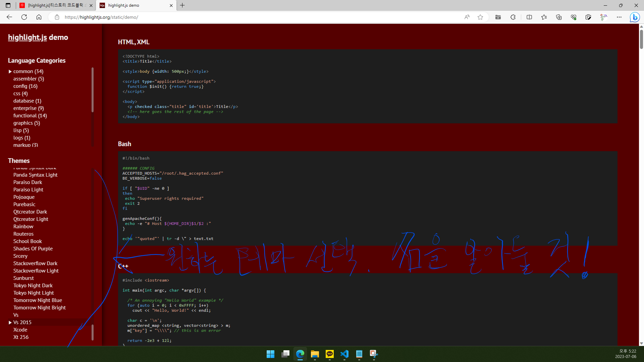Screen dimensions: 644x362
Task: Open the Extensions puzzle icon
Action: click(513, 17)
